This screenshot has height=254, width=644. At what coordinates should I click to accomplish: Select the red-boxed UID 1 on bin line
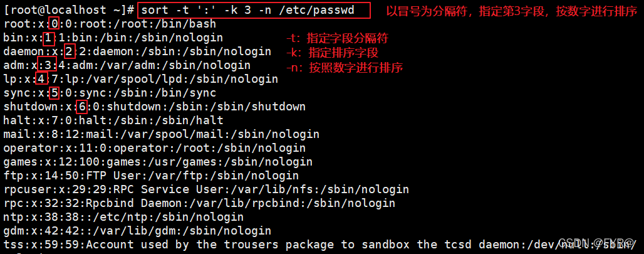[49, 38]
